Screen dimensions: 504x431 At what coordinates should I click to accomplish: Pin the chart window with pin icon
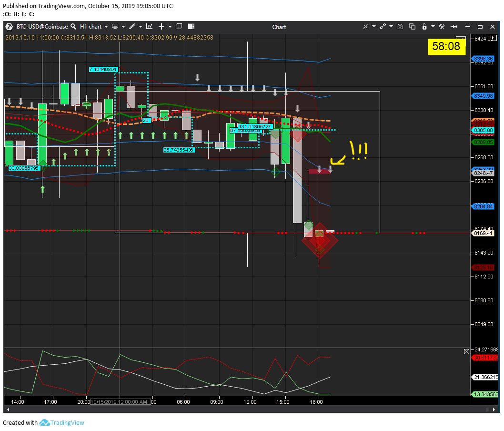point(454,27)
